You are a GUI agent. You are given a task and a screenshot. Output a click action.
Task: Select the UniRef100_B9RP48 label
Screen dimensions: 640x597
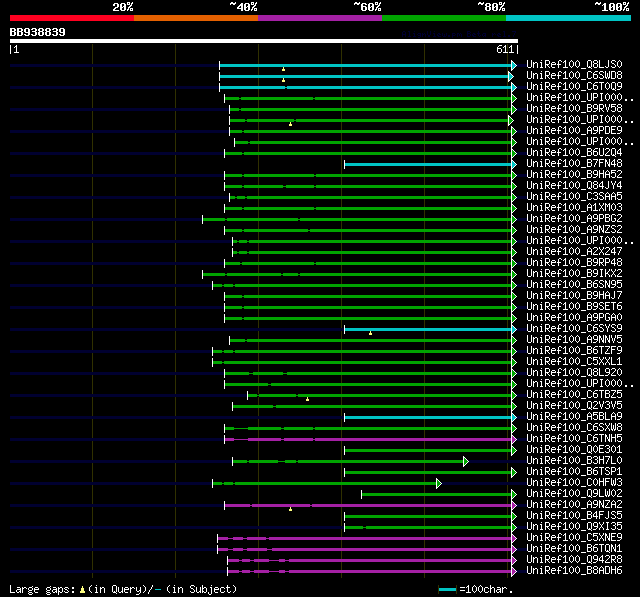point(574,263)
